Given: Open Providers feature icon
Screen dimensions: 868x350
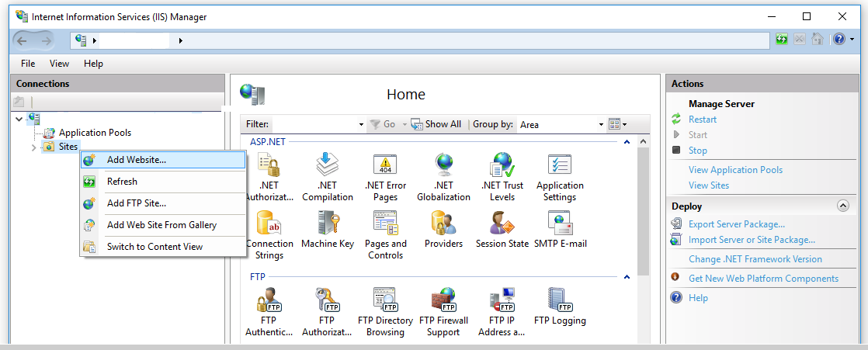Looking at the screenshot, I should click(x=443, y=224).
